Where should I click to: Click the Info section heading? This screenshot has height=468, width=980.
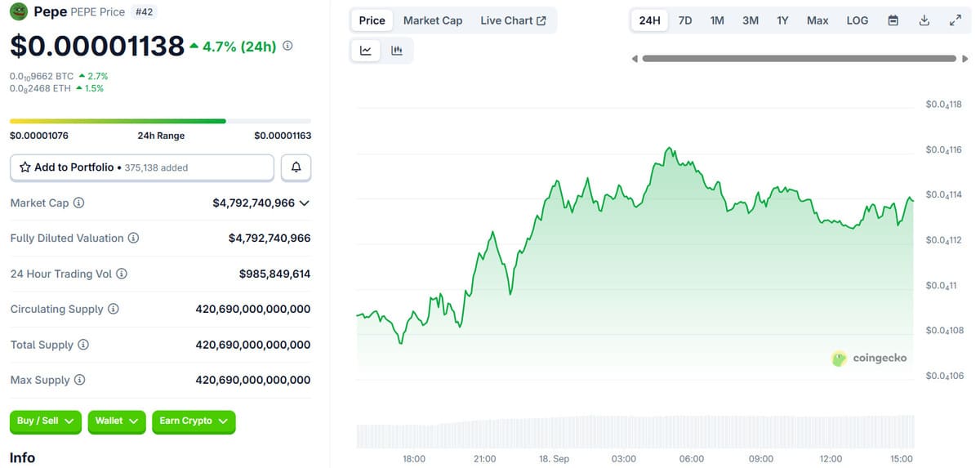tap(22, 457)
